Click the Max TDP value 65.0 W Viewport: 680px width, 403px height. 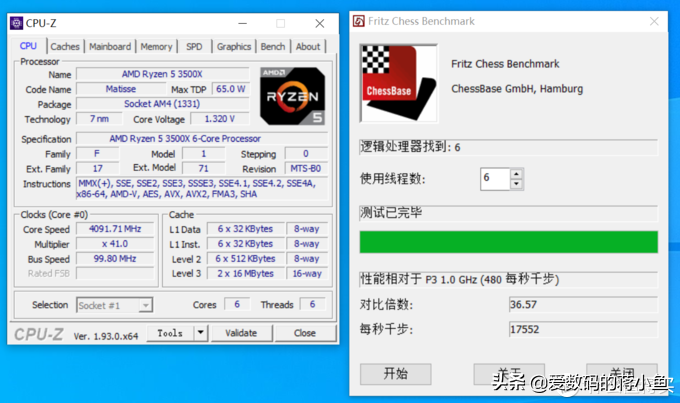tap(231, 89)
